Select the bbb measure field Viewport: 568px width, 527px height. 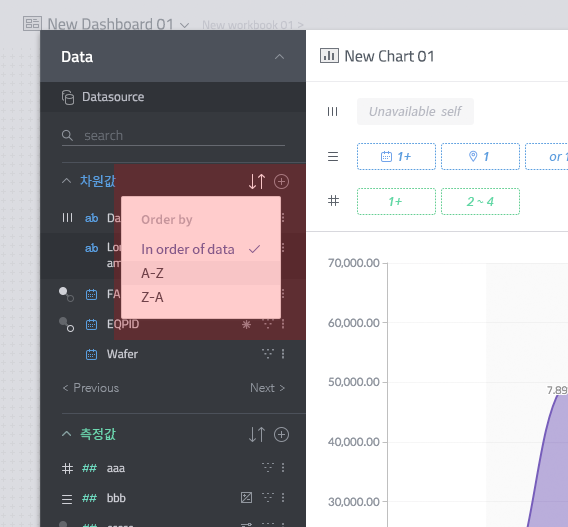(x=173, y=498)
